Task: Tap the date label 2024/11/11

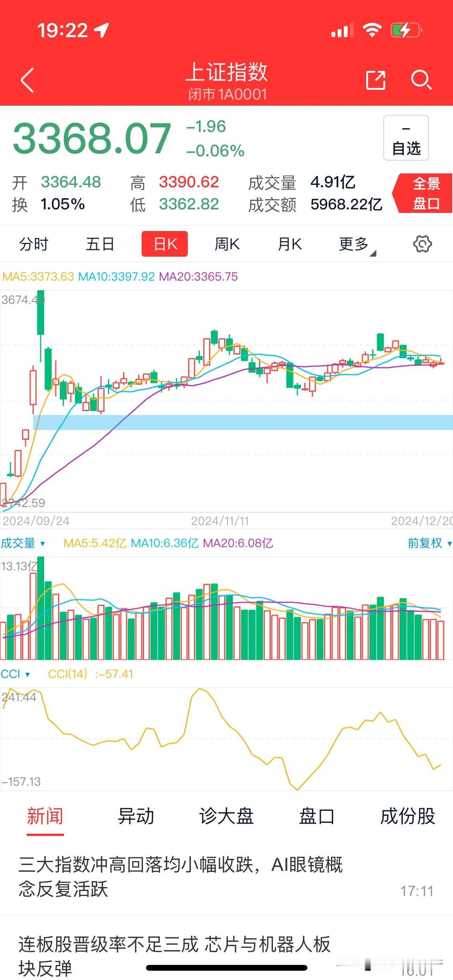Action: pos(220,521)
